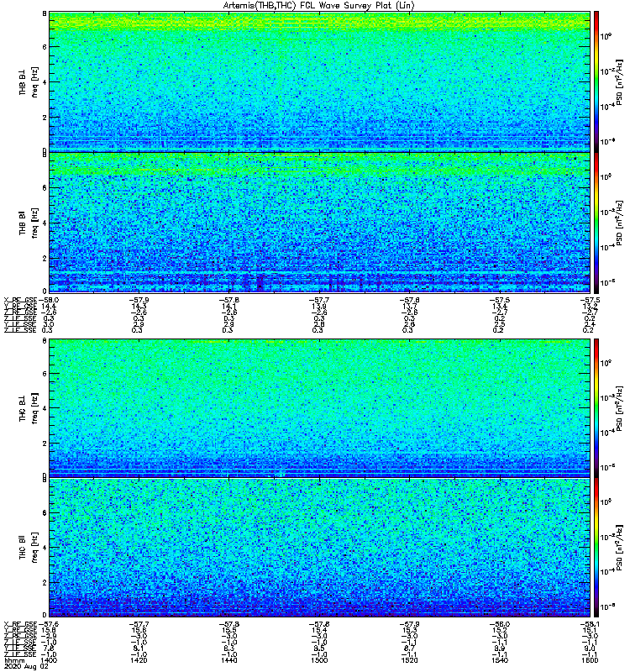Click the '1500' time tick label
Screen dimensions: 630x672
[x=319, y=660]
